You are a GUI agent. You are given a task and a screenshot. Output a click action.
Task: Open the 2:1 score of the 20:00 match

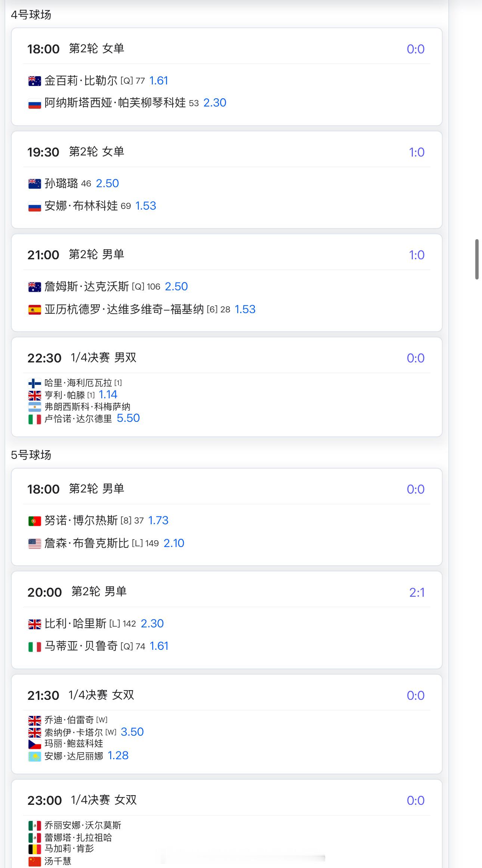(417, 593)
